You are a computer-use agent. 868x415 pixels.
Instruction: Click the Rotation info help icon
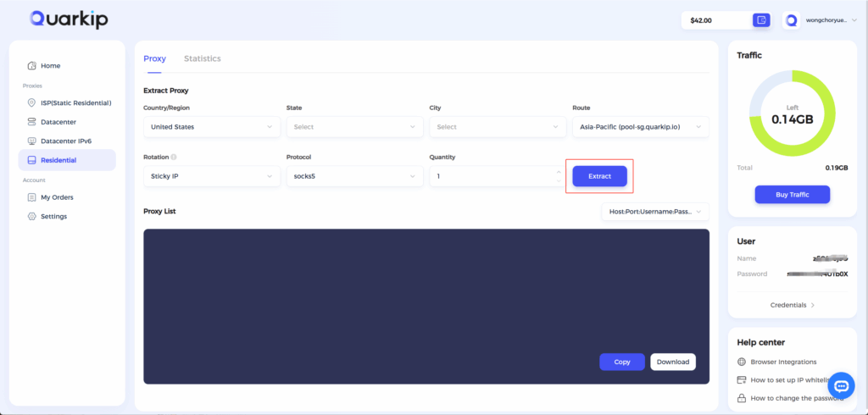pyautogui.click(x=174, y=157)
